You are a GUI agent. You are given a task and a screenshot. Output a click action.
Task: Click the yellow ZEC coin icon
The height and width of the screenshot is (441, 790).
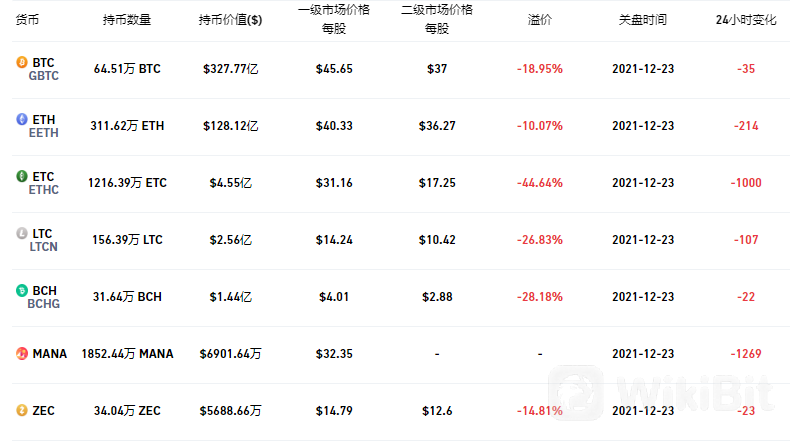[21, 411]
